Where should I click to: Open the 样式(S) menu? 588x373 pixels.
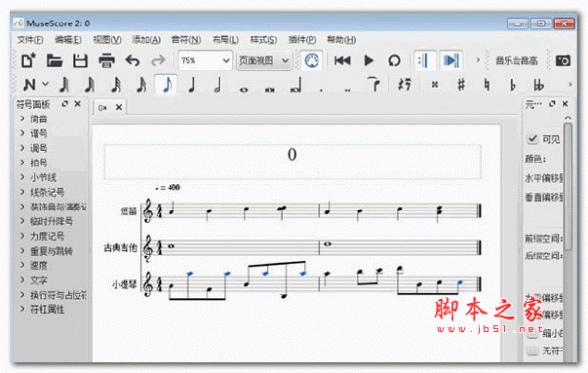264,40
